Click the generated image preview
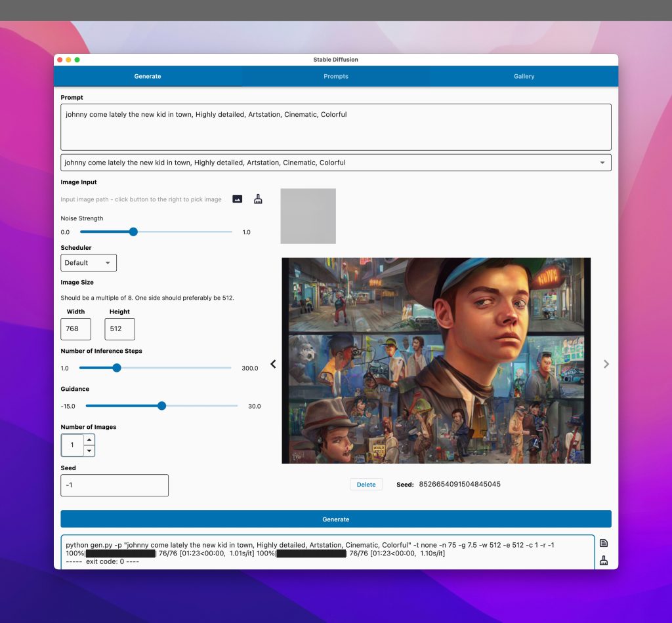The width and height of the screenshot is (672, 623). pos(436,361)
